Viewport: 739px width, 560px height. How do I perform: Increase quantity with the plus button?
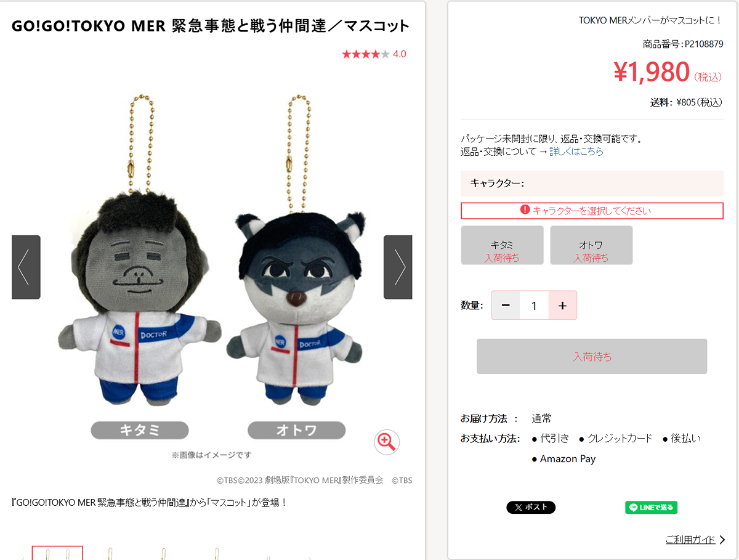click(562, 305)
